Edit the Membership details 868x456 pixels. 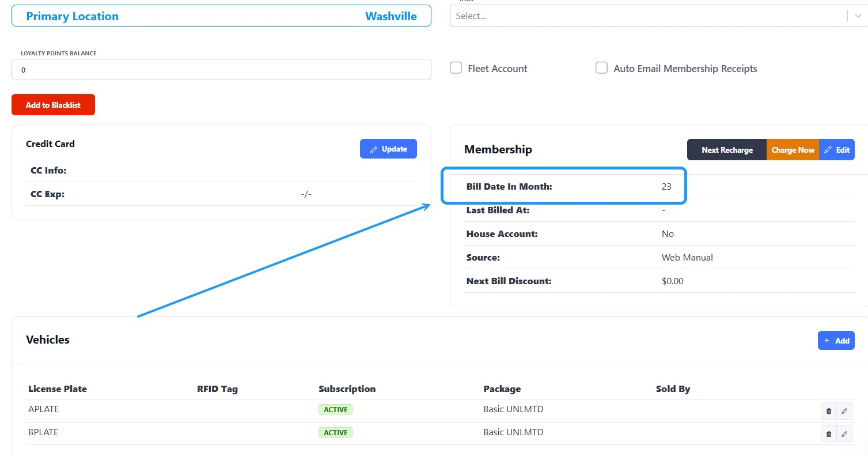pyautogui.click(x=837, y=150)
